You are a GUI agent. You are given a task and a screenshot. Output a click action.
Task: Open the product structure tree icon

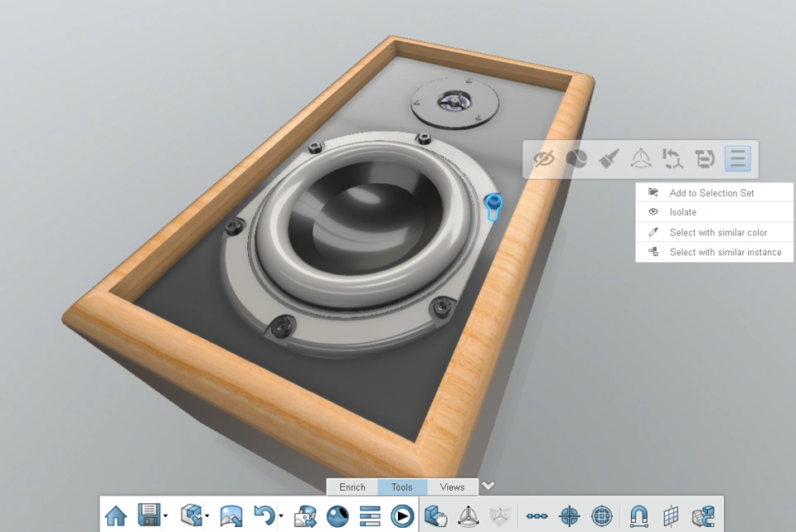[704, 516]
